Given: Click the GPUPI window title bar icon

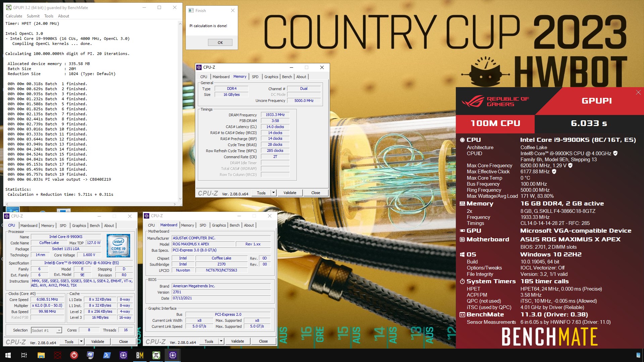Looking at the screenshot, I should (9, 7).
